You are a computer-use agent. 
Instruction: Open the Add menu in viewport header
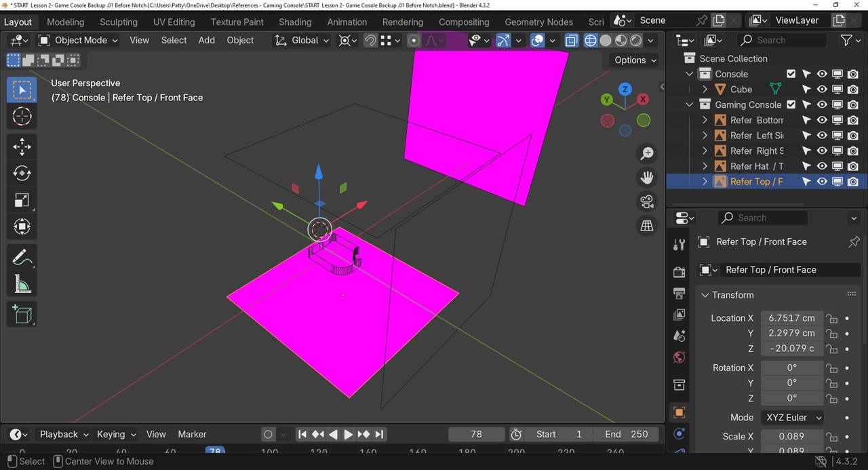pyautogui.click(x=207, y=41)
